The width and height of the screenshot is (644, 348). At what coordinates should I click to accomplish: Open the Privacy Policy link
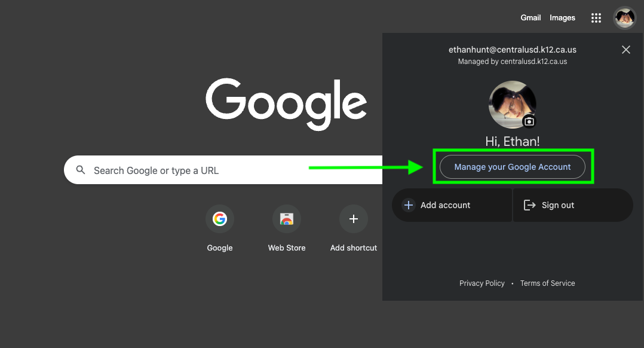pyautogui.click(x=482, y=283)
